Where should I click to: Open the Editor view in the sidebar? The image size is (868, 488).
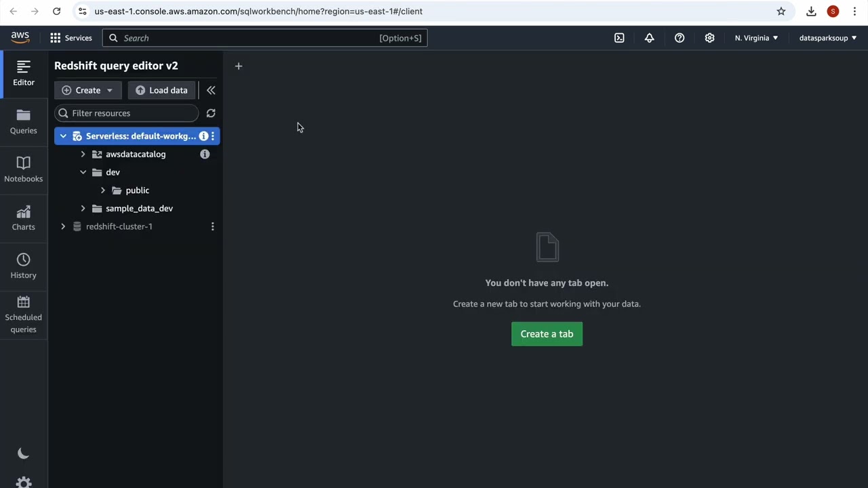click(x=24, y=73)
